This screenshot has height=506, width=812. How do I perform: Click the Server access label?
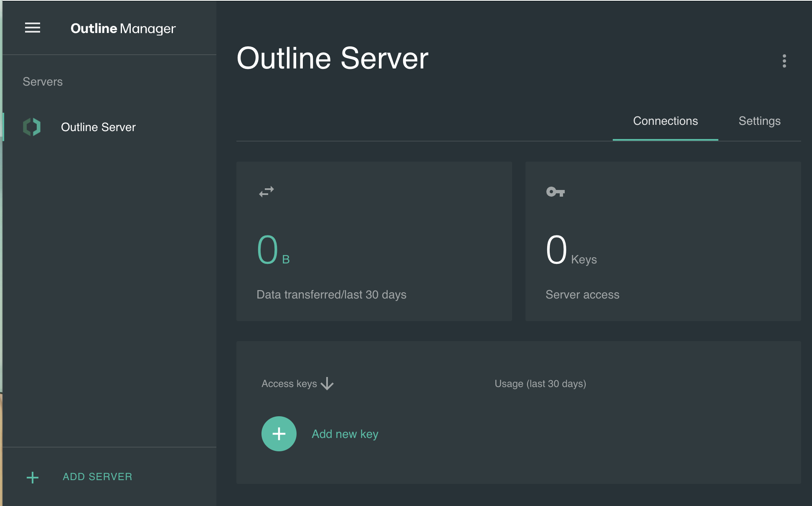pos(582,295)
